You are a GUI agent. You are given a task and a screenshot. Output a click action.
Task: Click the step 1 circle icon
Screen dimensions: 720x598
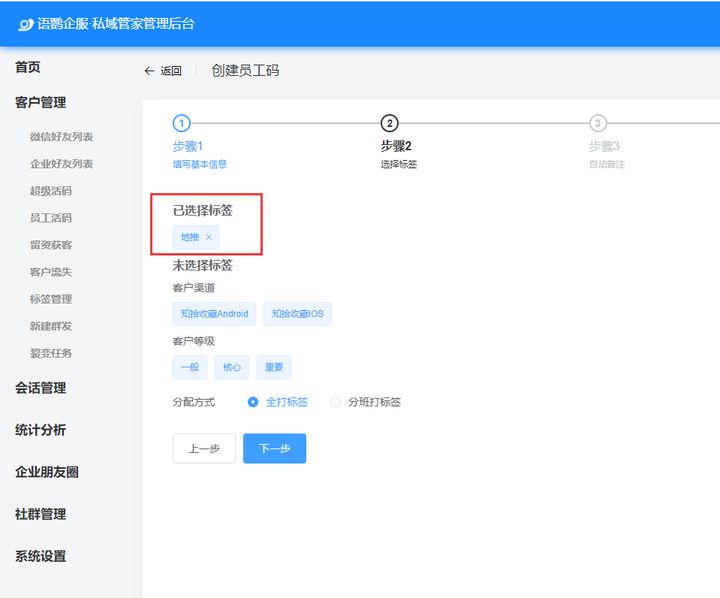click(181, 123)
